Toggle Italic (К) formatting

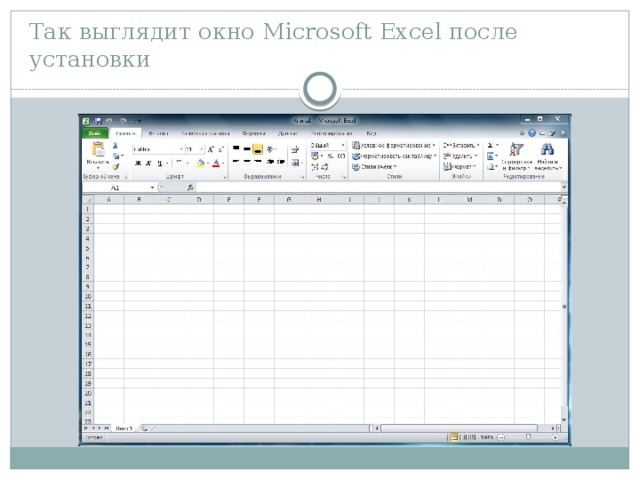point(149,163)
